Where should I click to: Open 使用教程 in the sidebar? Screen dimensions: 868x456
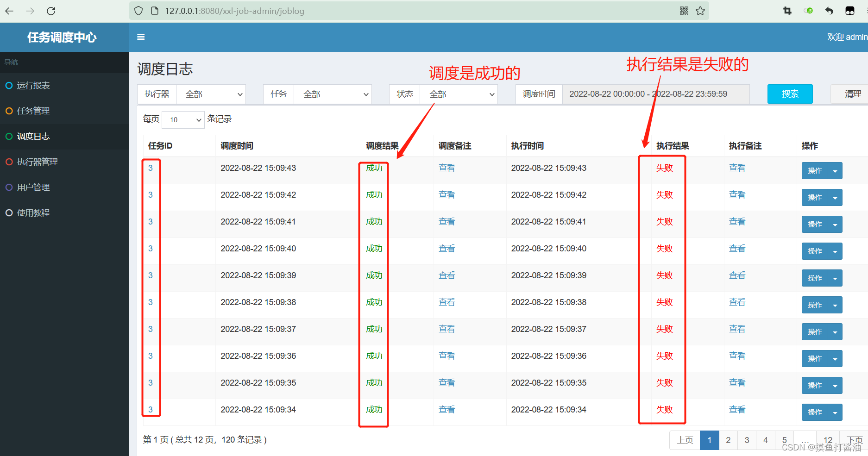pos(64,213)
